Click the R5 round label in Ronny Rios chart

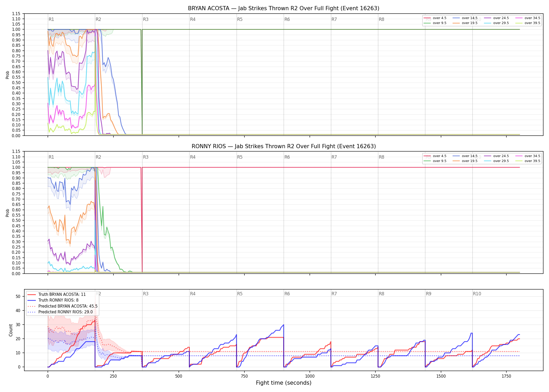(x=240, y=157)
